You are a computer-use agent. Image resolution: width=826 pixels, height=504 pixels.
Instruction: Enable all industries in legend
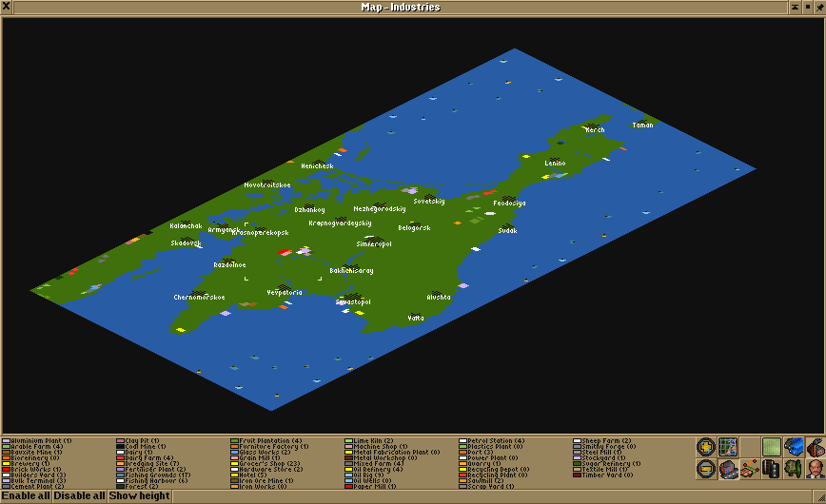(x=26, y=496)
